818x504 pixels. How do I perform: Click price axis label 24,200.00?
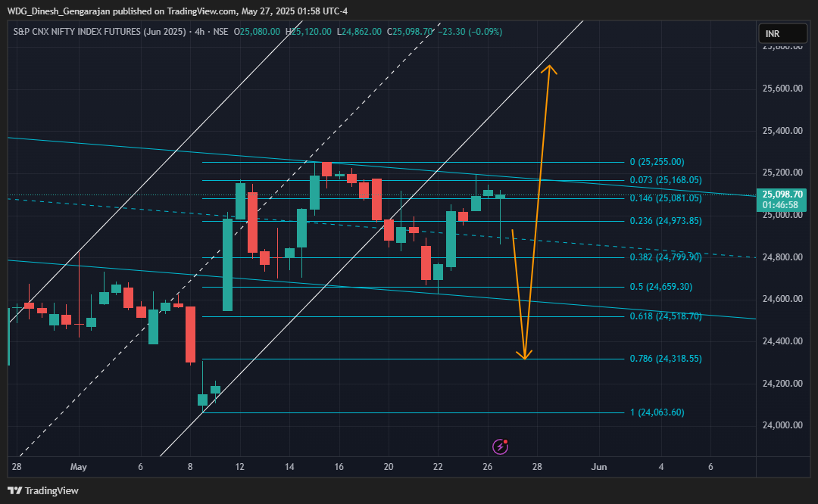pos(782,383)
